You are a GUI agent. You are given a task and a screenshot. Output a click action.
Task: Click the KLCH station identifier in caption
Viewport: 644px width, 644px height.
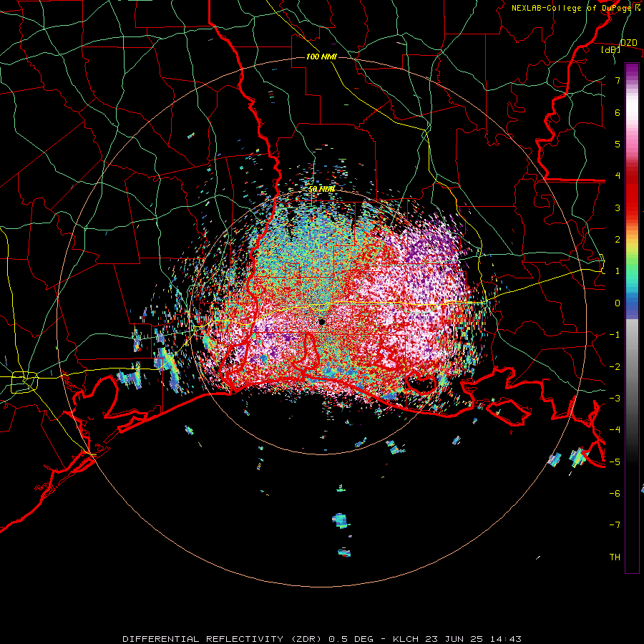click(406, 639)
